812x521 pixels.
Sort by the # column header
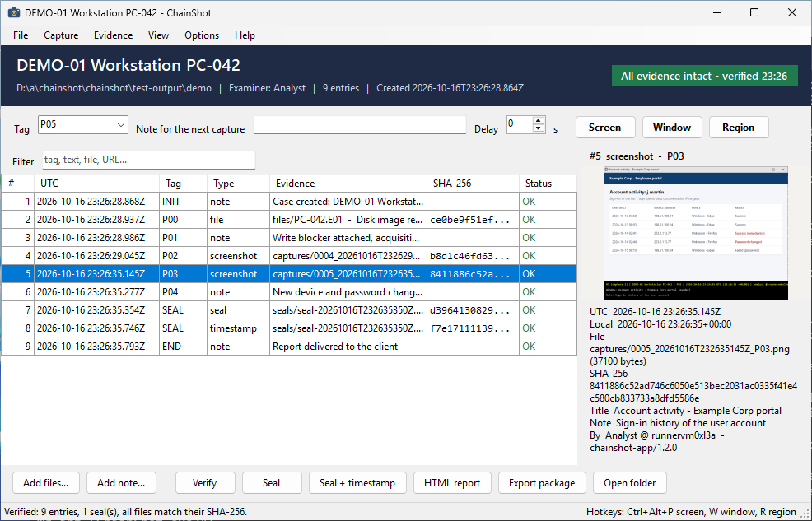[x=17, y=184]
